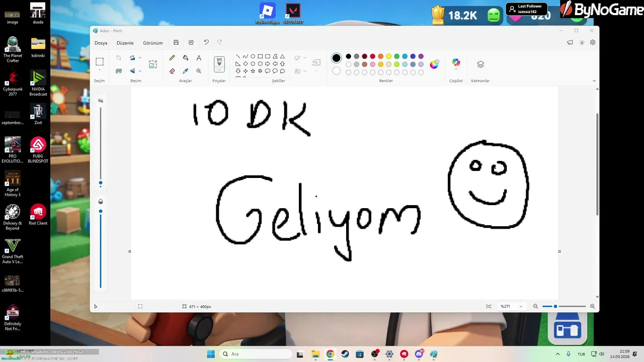Open the Dosya menu
Image resolution: width=644 pixels, height=362 pixels.
pos(101,43)
